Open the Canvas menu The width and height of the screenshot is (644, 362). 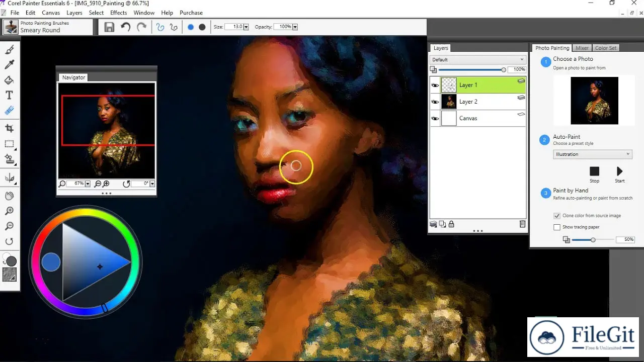(x=51, y=13)
